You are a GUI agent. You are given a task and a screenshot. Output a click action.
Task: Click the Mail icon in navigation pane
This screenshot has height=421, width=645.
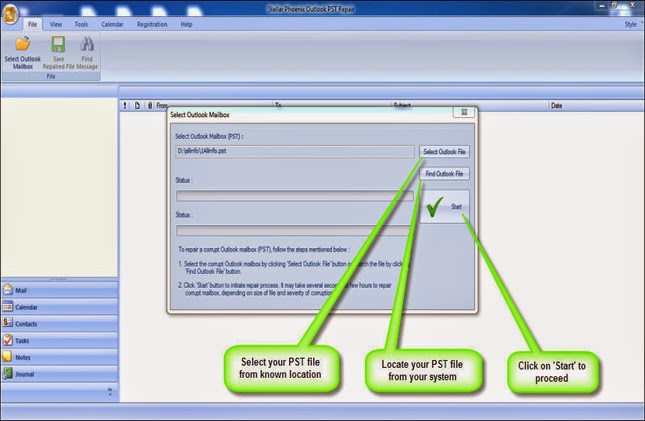[8, 290]
